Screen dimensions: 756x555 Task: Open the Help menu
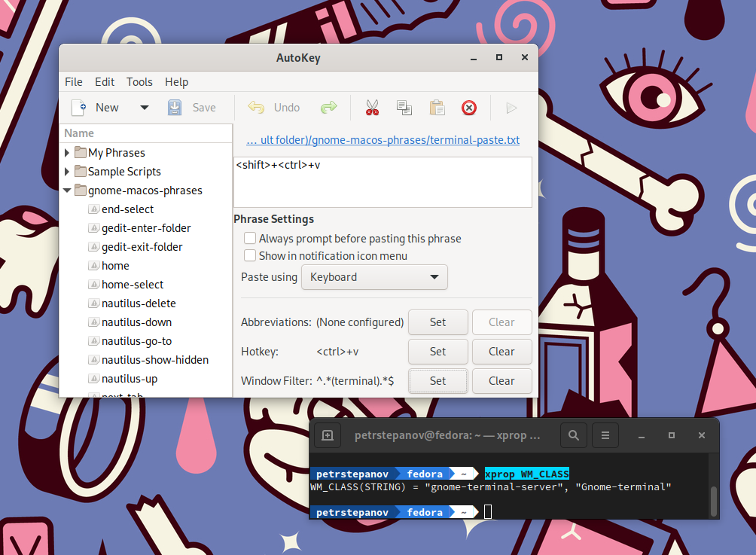pos(176,82)
